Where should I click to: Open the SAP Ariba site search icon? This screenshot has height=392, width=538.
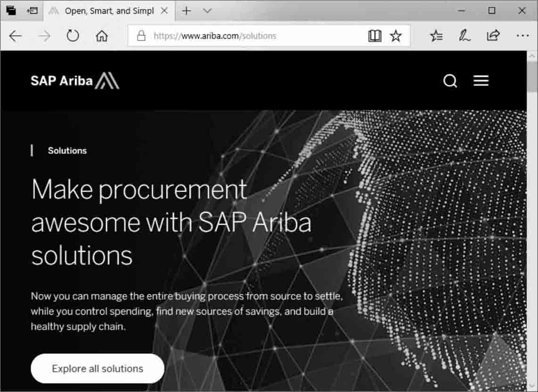[450, 81]
